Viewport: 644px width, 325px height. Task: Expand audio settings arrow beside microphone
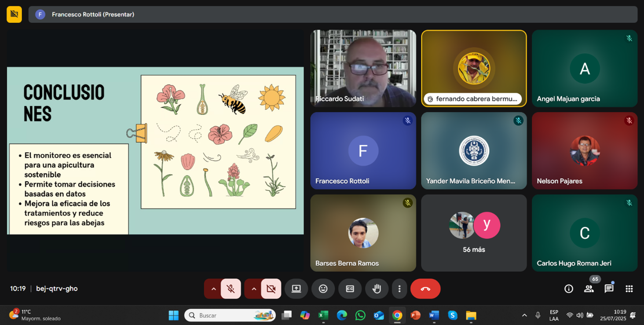213,289
